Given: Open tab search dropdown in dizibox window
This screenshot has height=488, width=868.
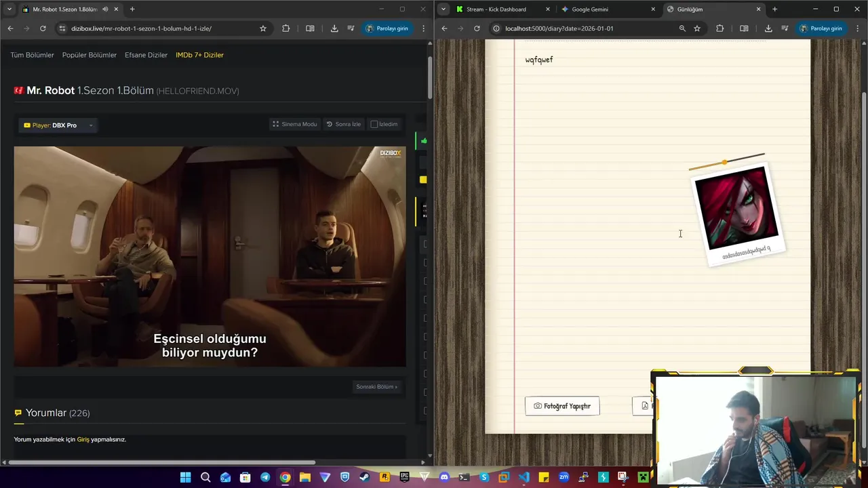Looking at the screenshot, I should (x=9, y=9).
